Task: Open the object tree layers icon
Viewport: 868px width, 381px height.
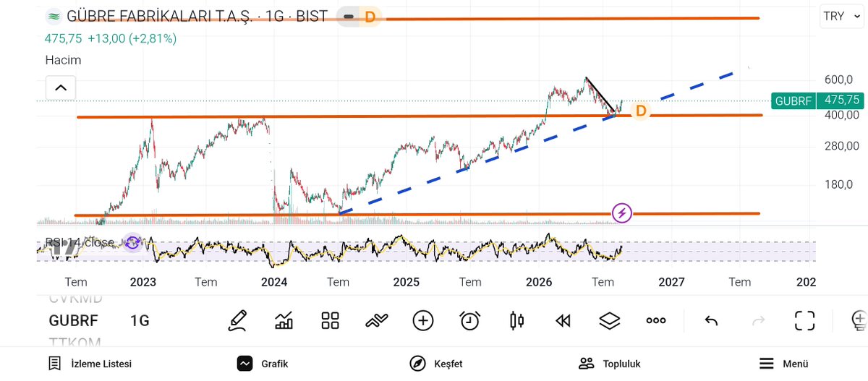Action: tap(610, 320)
